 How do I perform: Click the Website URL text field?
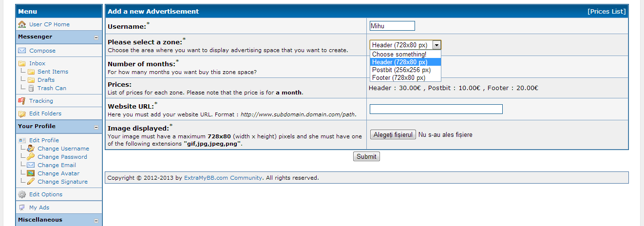(x=436, y=109)
